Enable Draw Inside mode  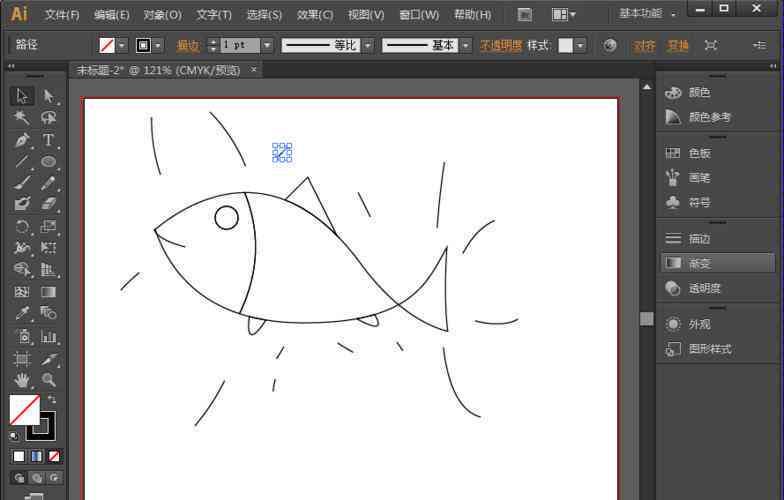coord(54,478)
